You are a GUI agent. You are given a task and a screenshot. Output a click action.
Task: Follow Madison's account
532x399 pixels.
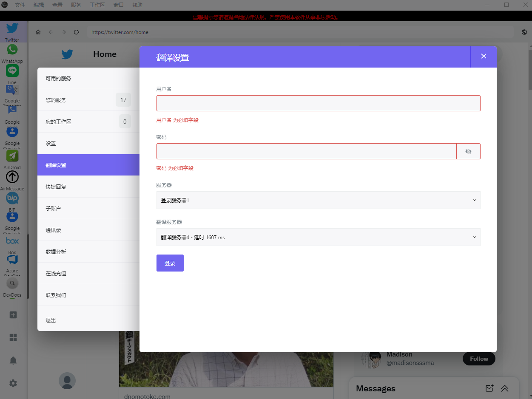tap(479, 359)
